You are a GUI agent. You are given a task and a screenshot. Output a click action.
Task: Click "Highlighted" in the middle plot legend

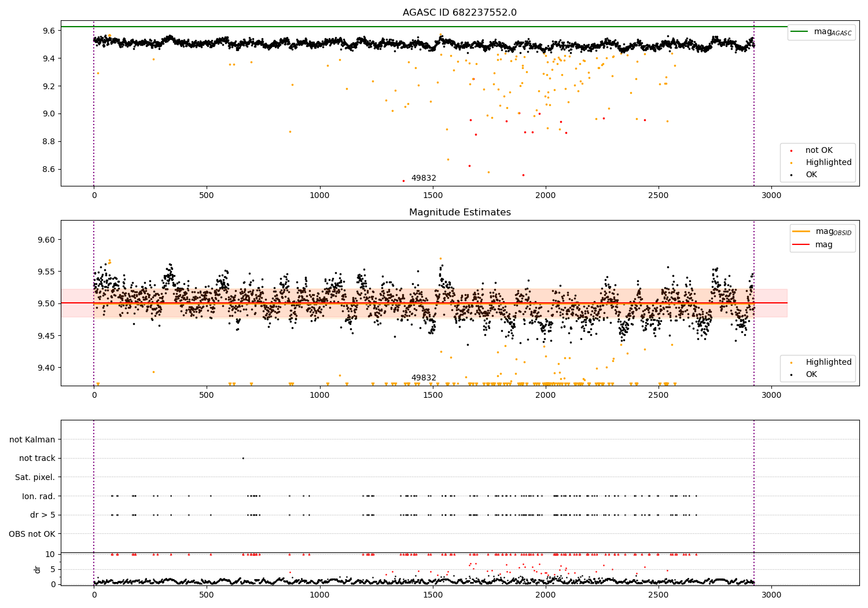829,362
